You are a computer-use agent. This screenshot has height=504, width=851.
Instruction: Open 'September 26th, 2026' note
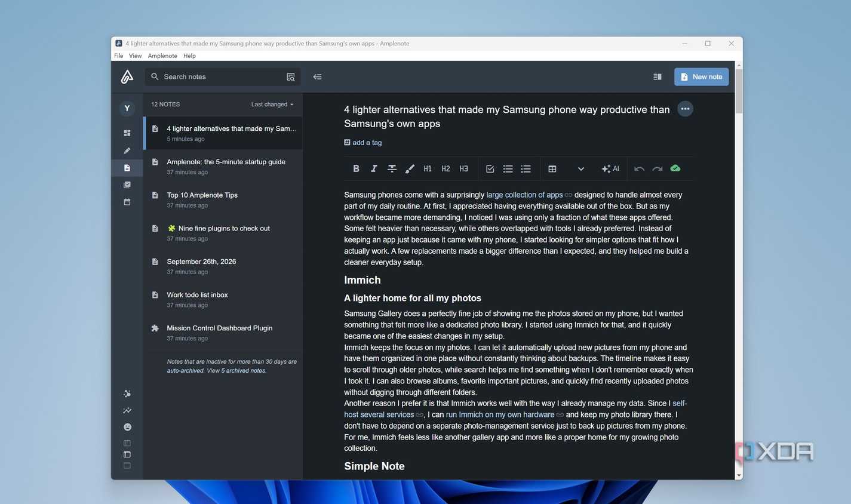pyautogui.click(x=223, y=266)
